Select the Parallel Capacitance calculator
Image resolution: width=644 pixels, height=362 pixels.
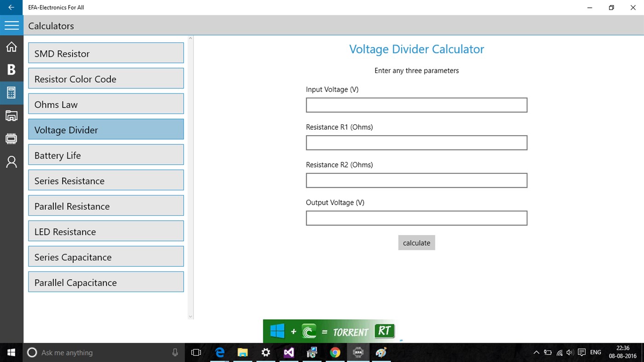106,282
